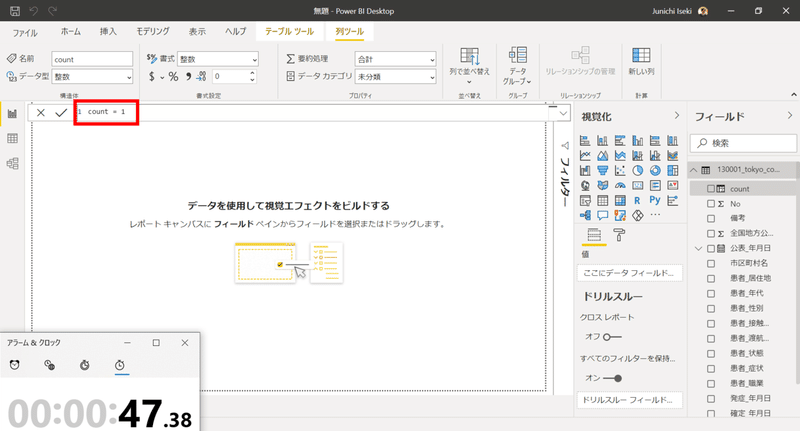The width and height of the screenshot is (800, 431).
Task: Select the pie chart visual
Action: 637,170
